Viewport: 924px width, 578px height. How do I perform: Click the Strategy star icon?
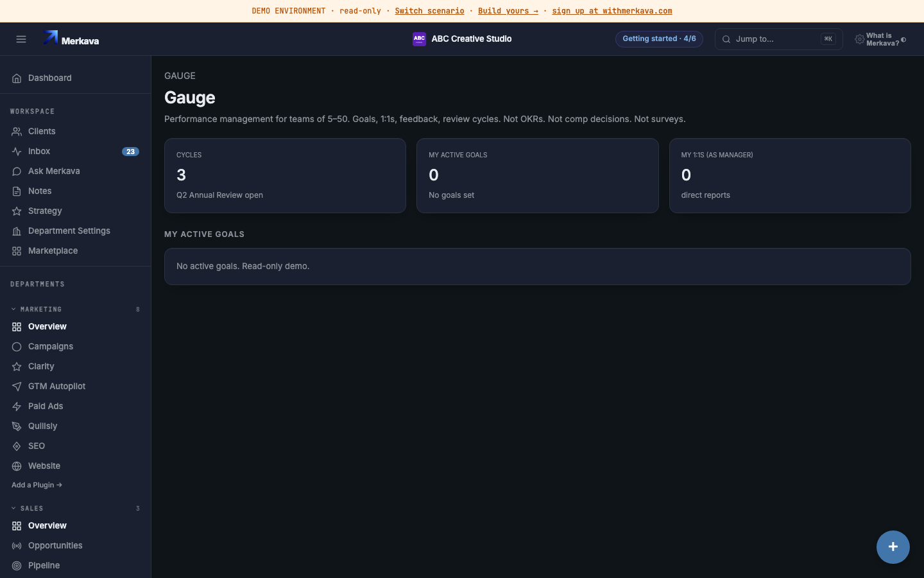(17, 211)
